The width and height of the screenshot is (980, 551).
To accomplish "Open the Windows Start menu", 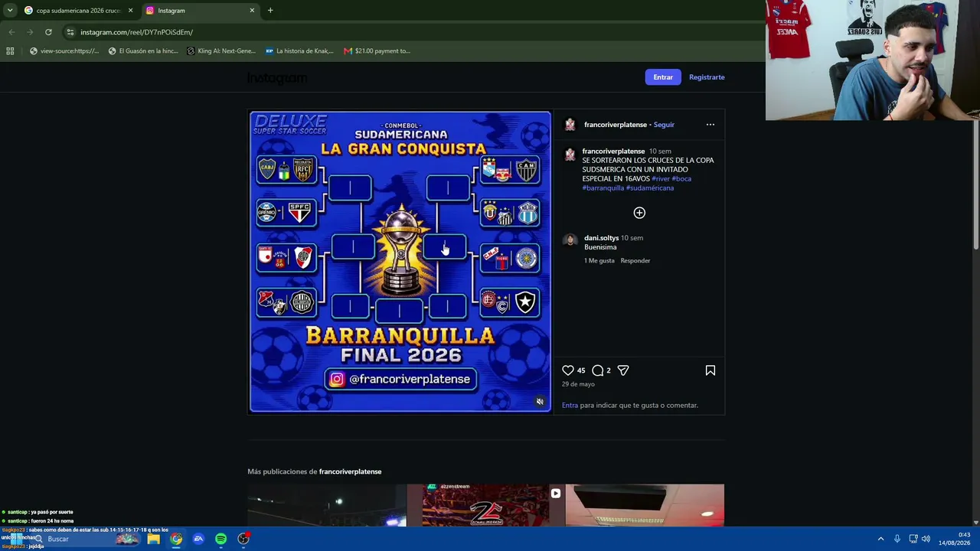I will tap(15, 539).
